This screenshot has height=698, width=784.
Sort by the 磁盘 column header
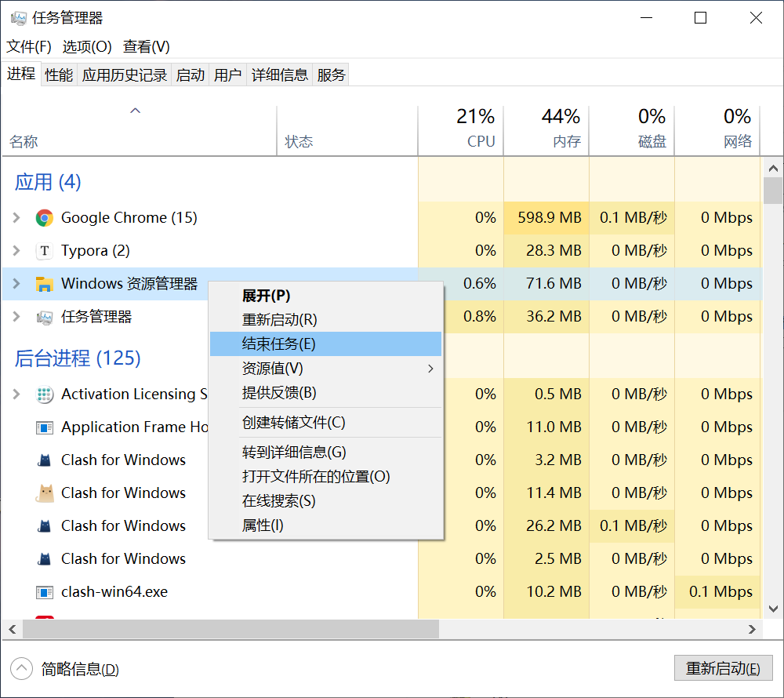pyautogui.click(x=631, y=130)
